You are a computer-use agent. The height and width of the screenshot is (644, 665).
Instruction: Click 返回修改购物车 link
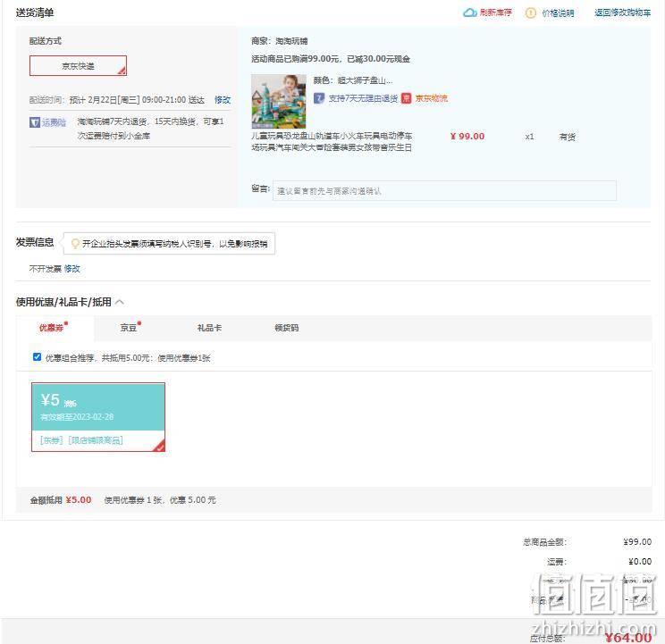click(622, 13)
